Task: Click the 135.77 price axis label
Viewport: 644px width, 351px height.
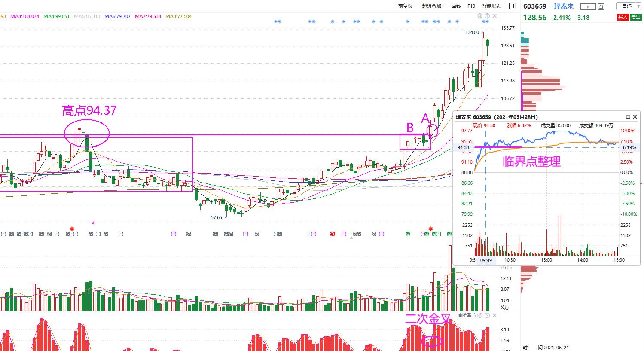Action: click(507, 28)
